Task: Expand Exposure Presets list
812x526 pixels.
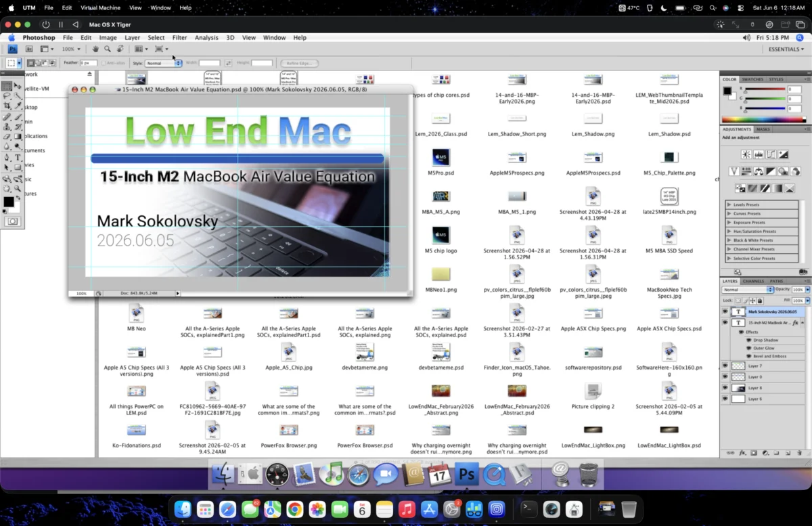Action: tap(729, 222)
